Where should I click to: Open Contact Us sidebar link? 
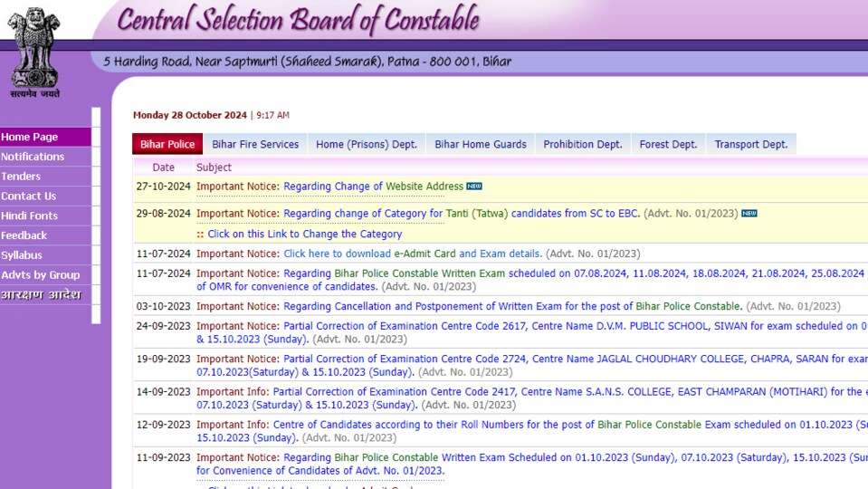tap(45, 196)
